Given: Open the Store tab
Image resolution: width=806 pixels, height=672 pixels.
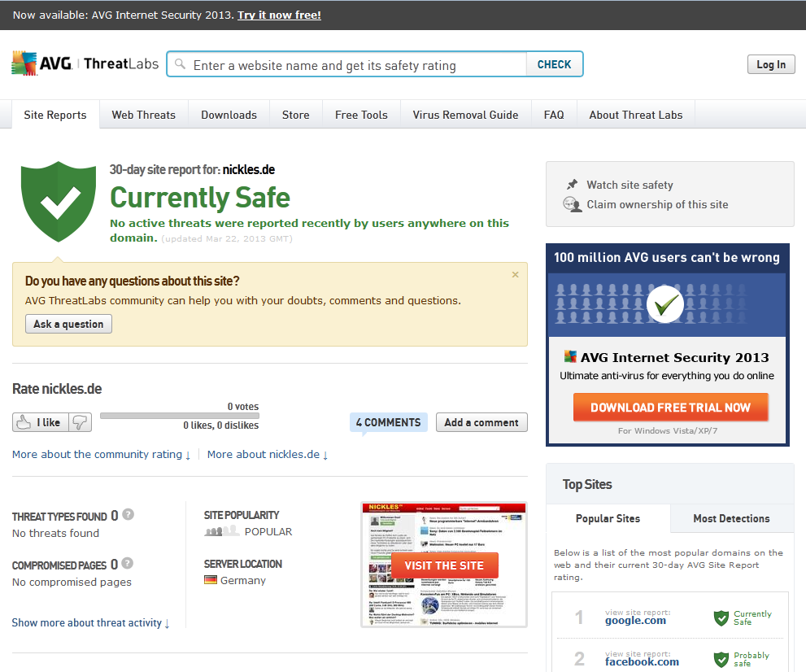Looking at the screenshot, I should point(295,115).
